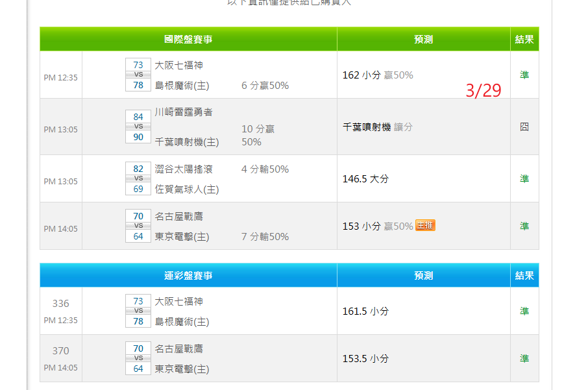The width and height of the screenshot is (588, 390).
Task: Click 大阪七福神 in the 運彩盤 table
Action: tap(179, 302)
